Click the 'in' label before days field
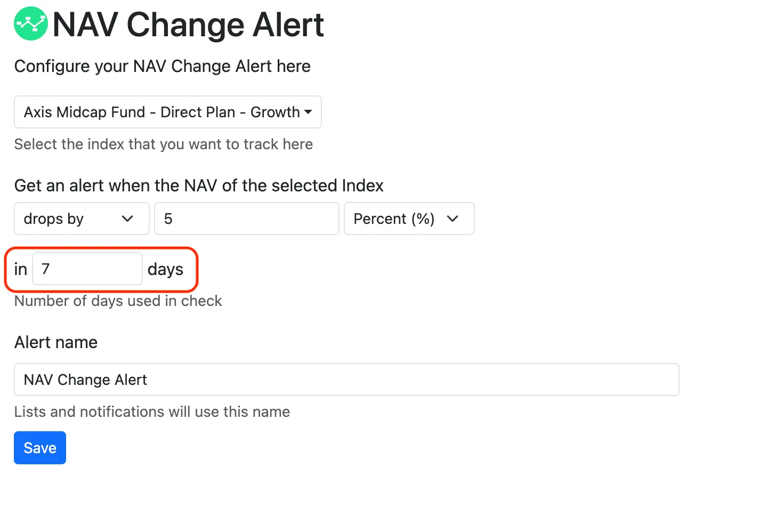759x532 pixels. [21, 269]
